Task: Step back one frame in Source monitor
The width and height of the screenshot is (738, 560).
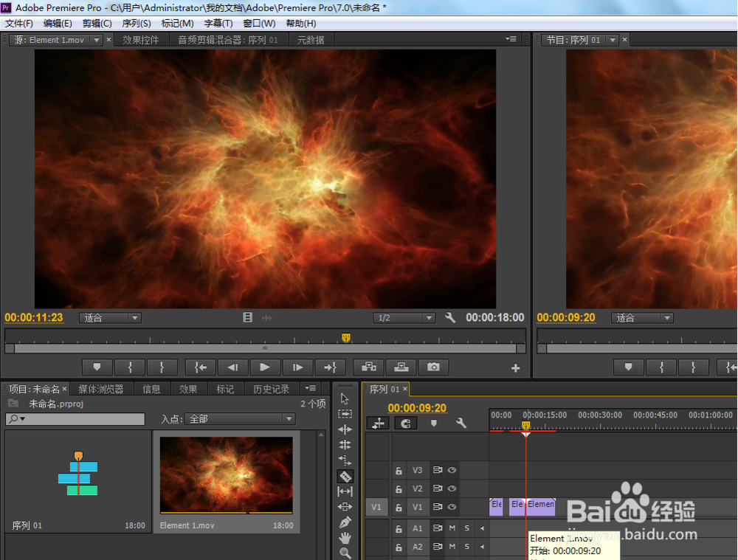Action: pos(232,367)
